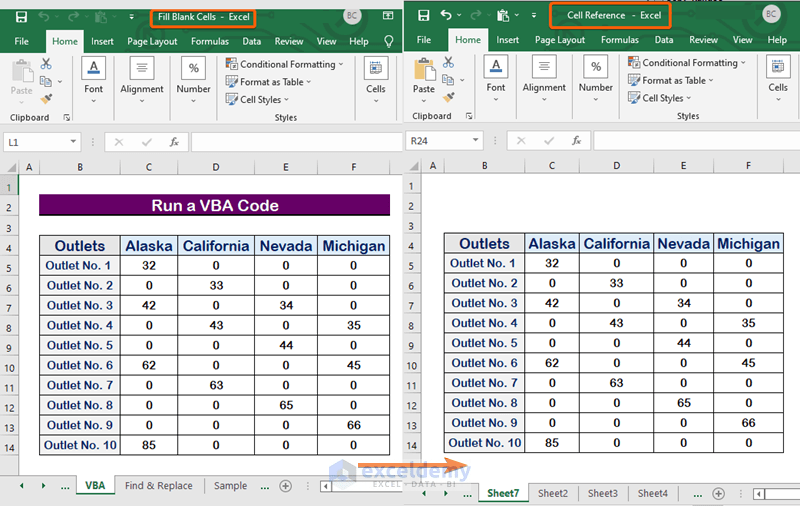
Task: Open Clipboard dialog launcher in Fill Blank Cells window
Action: tap(66, 118)
